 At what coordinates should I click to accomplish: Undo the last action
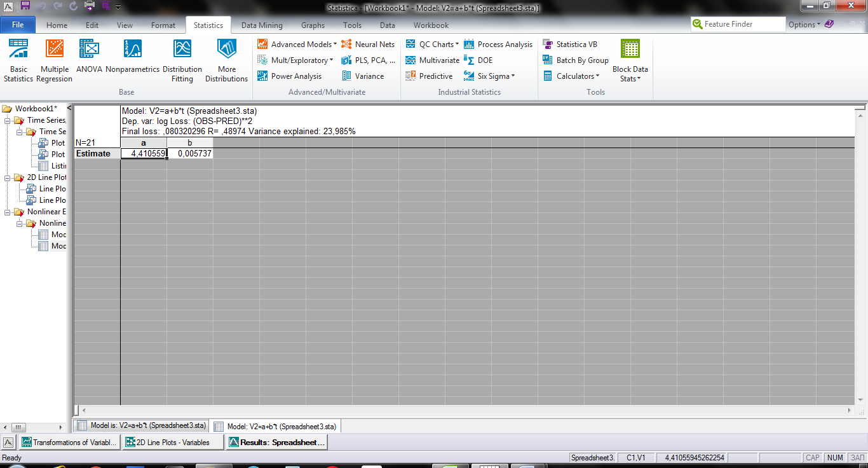click(x=41, y=6)
